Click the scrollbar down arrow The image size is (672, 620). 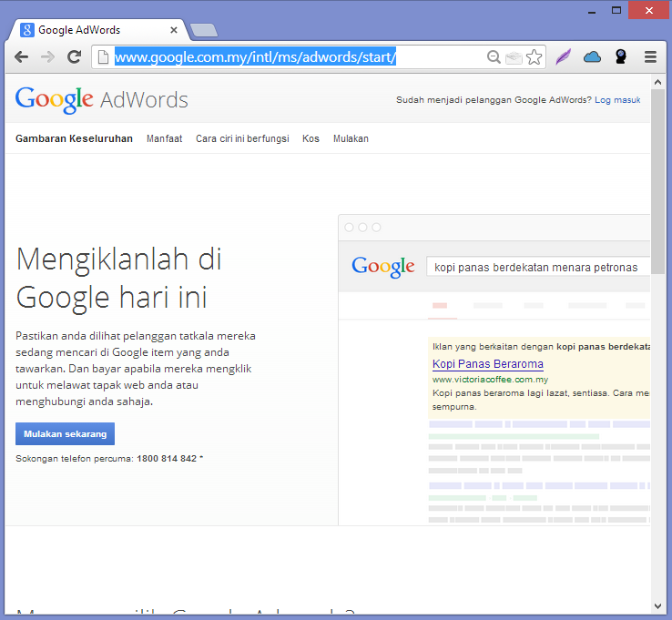[657, 605]
